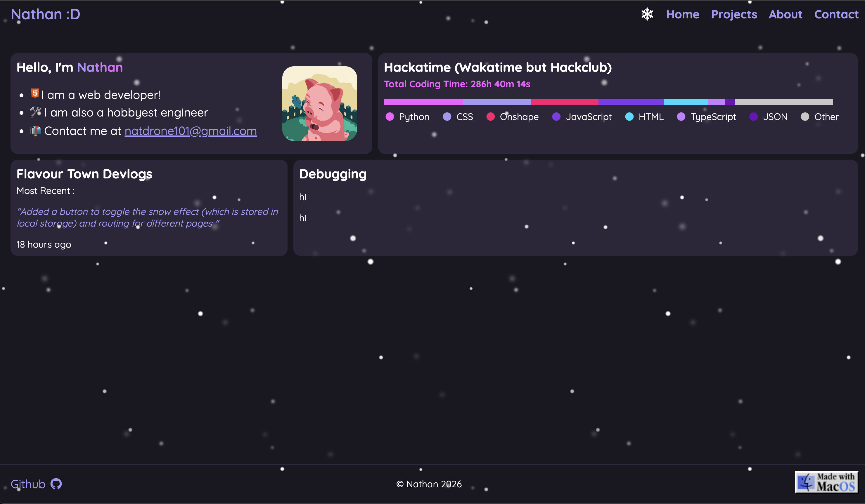865x504 pixels.
Task: Click the Onshape legend color dot
Action: coord(491,117)
